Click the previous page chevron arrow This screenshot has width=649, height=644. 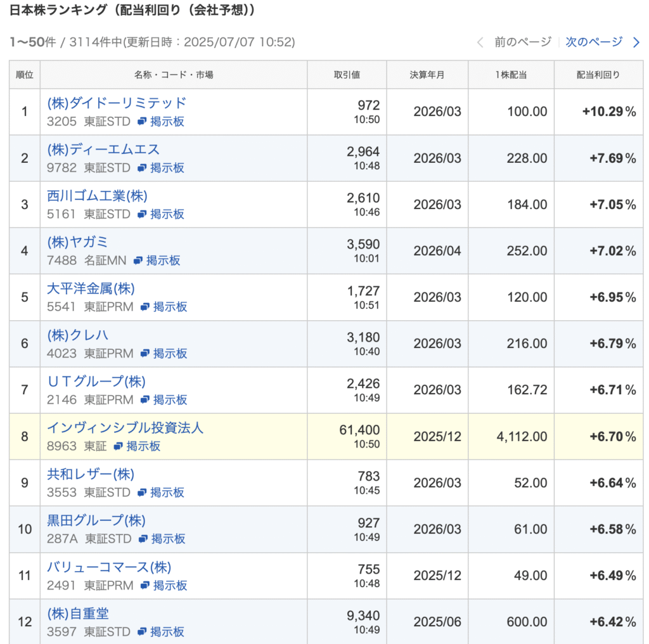480,42
